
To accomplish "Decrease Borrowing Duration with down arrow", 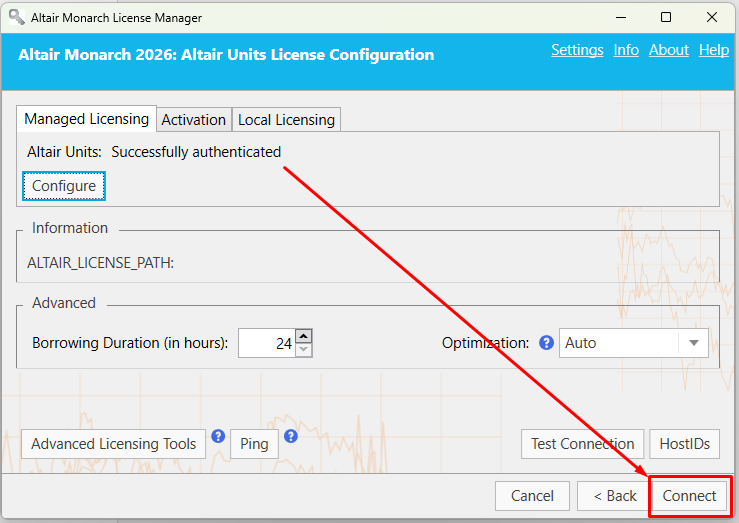I will (x=304, y=350).
